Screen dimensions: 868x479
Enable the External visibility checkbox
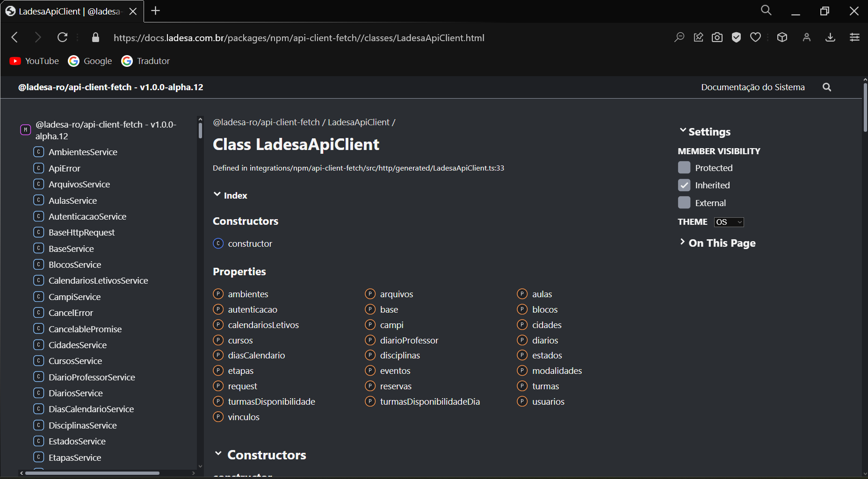684,202
